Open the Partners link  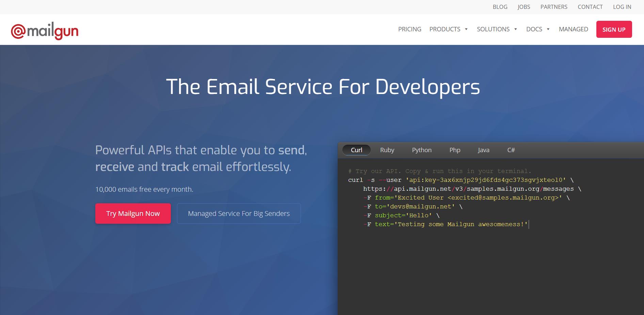point(554,7)
